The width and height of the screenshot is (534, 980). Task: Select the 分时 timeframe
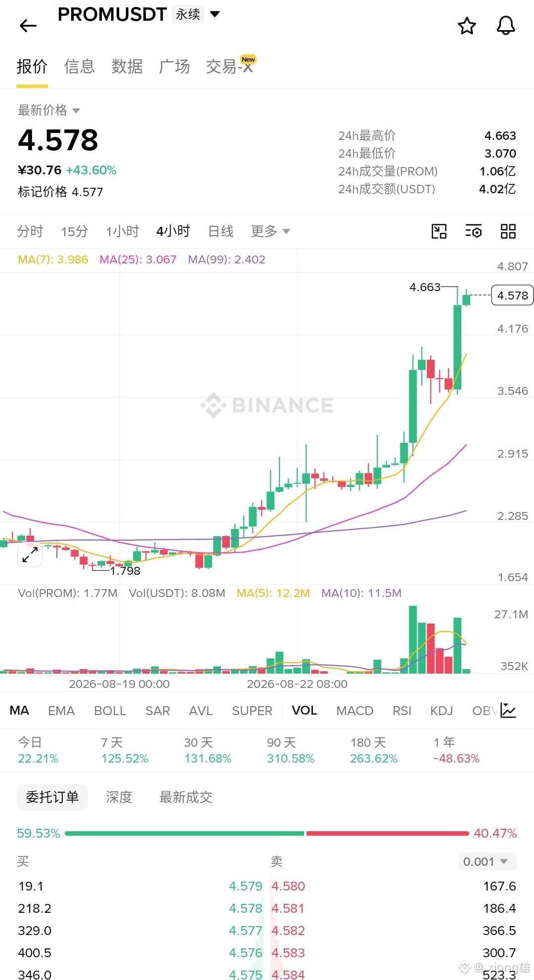point(30,231)
